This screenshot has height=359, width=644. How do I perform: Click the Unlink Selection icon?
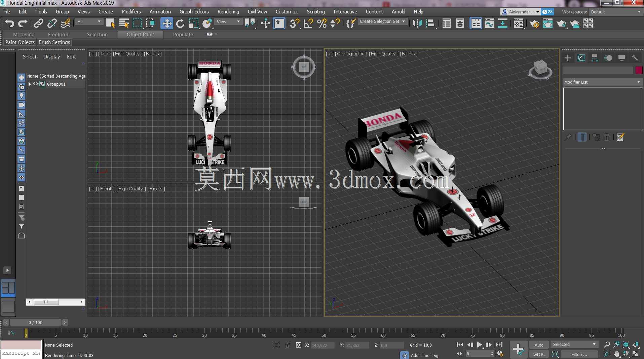(52, 24)
